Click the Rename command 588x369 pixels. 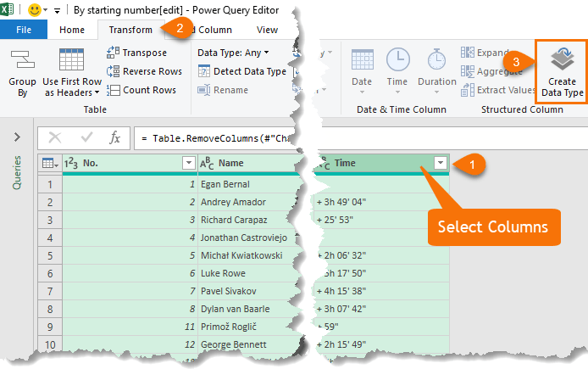click(x=223, y=90)
